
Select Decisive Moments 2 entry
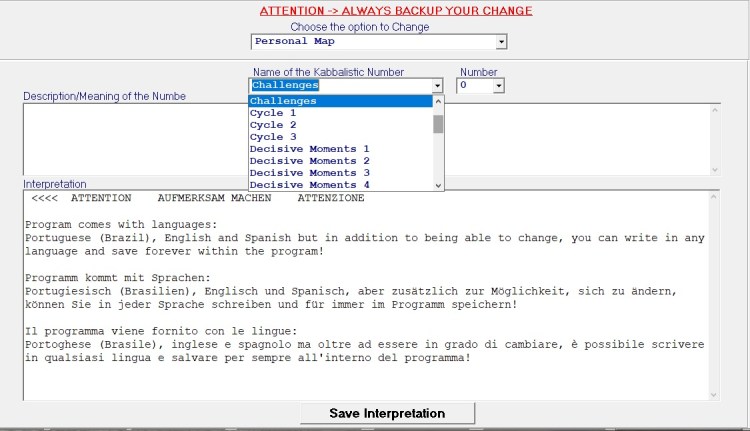coord(340,161)
